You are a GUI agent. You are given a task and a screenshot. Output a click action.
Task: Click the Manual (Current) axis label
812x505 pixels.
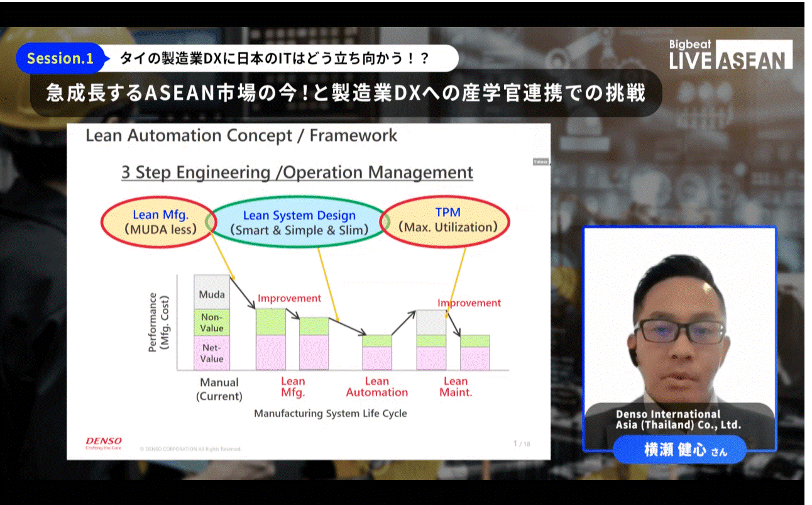pyautogui.click(x=219, y=389)
